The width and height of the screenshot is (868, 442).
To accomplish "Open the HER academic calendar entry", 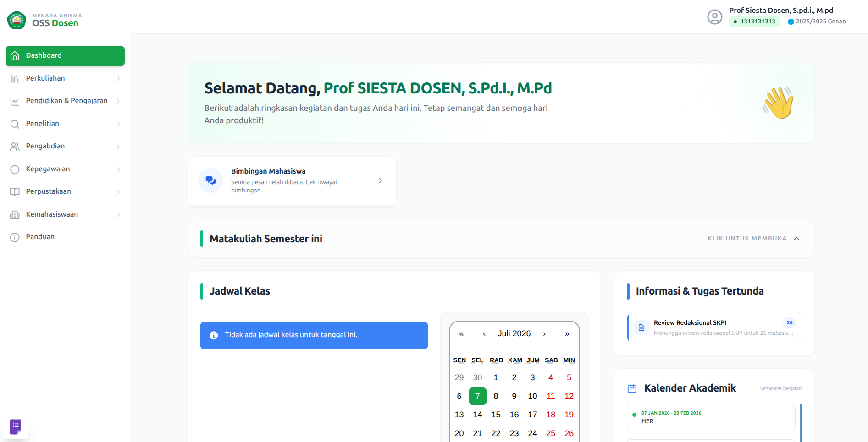I will click(x=711, y=417).
